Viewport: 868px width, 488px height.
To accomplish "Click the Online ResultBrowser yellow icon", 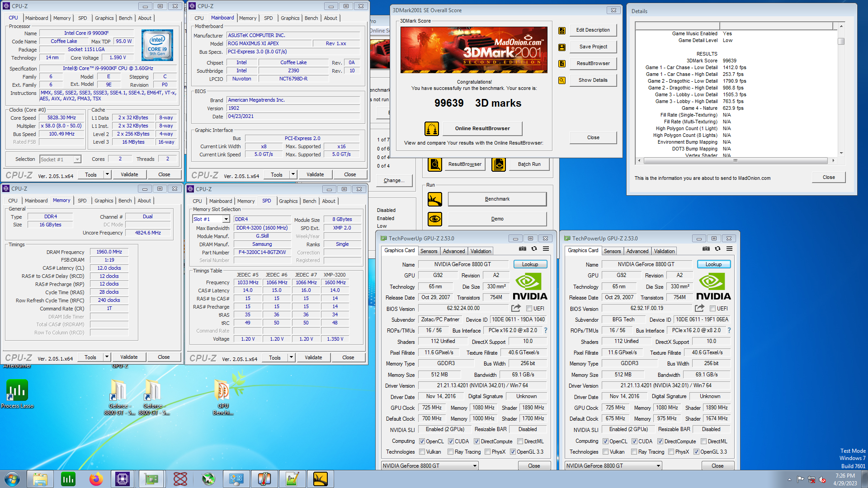I will click(432, 129).
